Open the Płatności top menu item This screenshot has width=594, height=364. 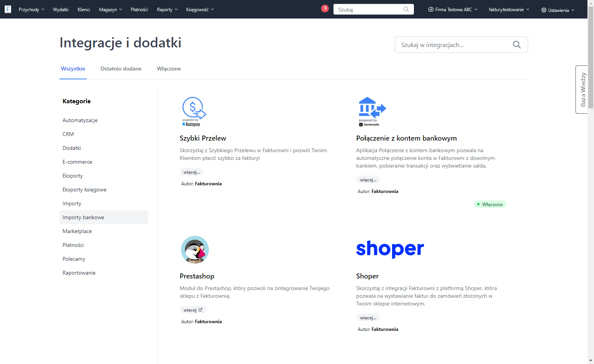click(139, 10)
